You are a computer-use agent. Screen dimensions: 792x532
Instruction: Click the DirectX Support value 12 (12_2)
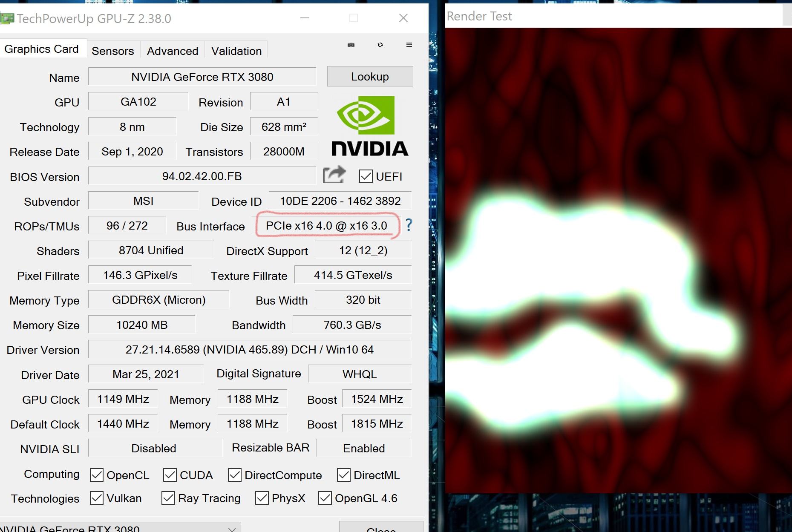pos(363,250)
